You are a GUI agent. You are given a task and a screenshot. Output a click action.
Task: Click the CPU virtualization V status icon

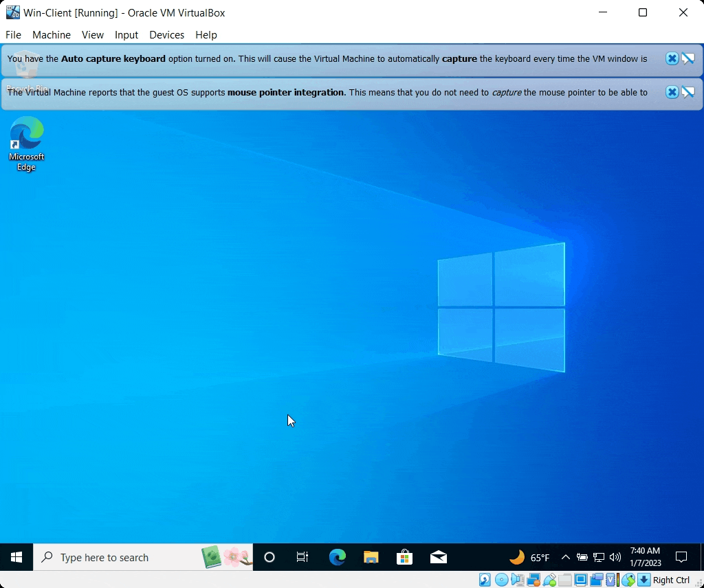pos(610,580)
